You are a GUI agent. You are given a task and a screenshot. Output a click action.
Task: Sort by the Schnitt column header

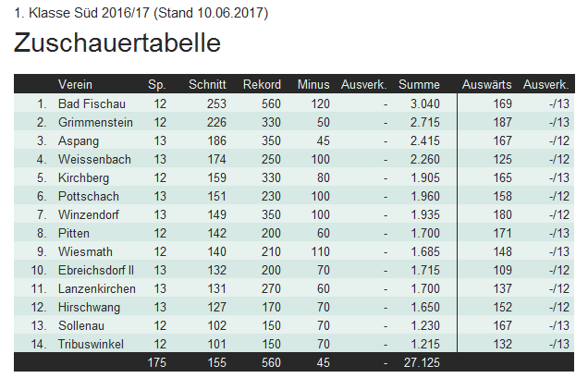[207, 84]
